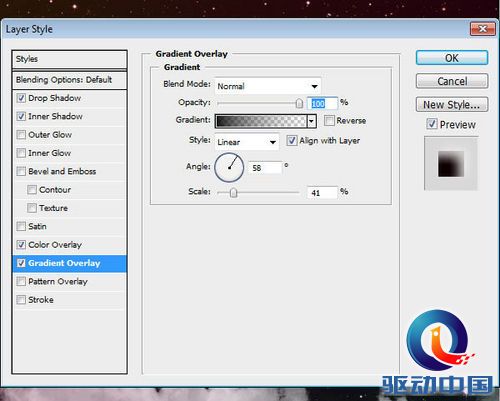The width and height of the screenshot is (500, 401).
Task: Click the style preview thumbnail
Action: pos(451,163)
